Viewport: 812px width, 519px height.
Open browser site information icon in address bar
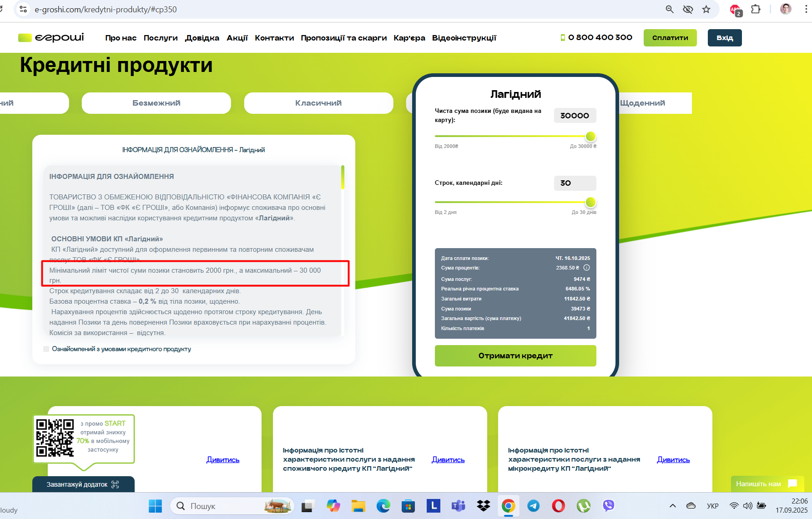coord(23,9)
